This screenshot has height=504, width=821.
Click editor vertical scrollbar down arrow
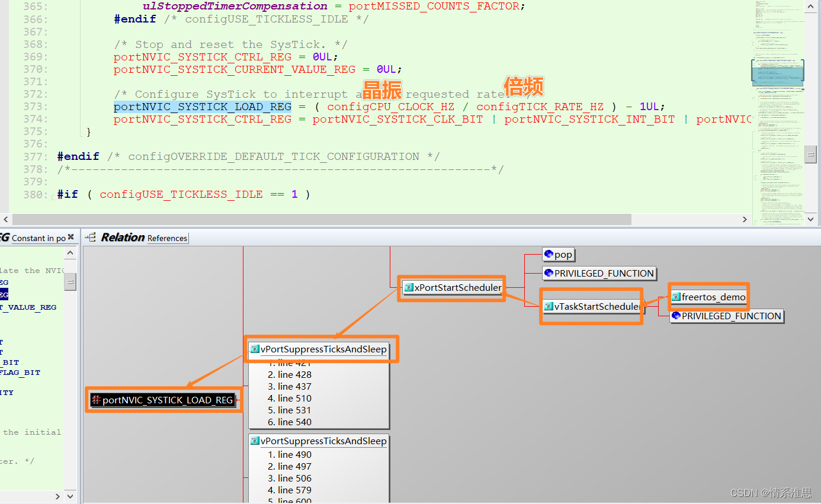coord(812,219)
